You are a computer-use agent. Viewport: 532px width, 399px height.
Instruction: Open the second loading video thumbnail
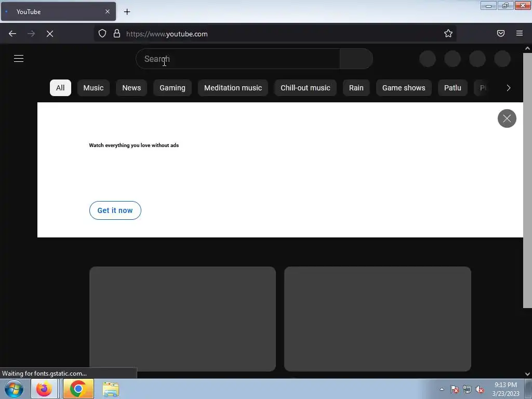pyautogui.click(x=378, y=318)
